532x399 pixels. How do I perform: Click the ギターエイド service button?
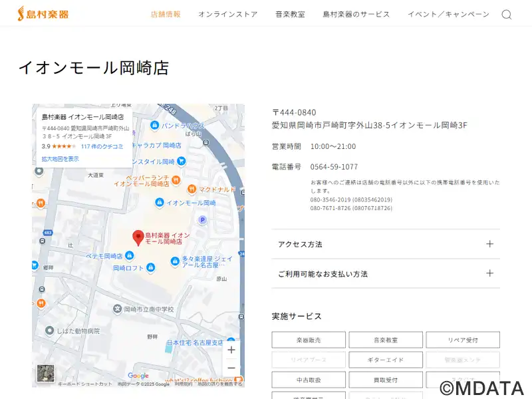point(386,360)
